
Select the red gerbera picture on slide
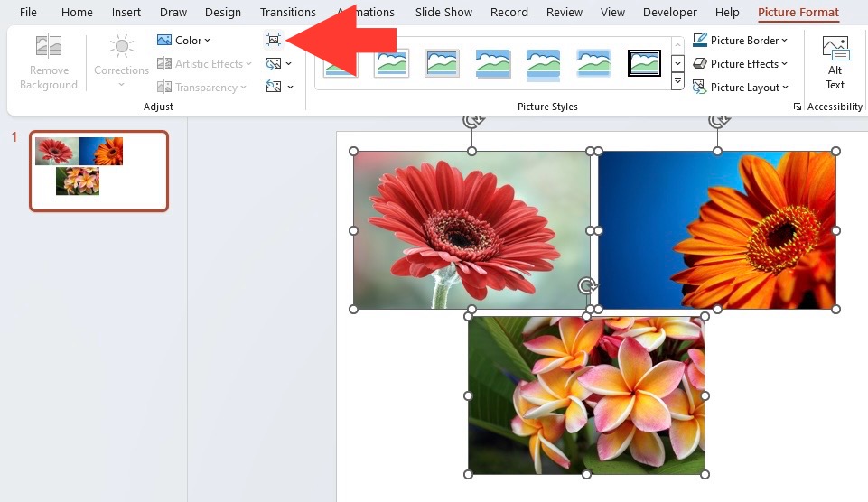point(471,230)
